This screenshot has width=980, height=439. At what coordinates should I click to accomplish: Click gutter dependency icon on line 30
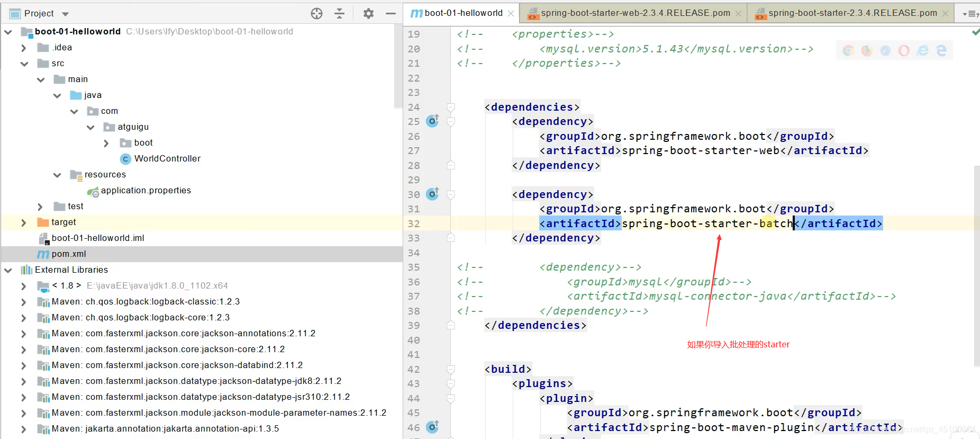point(432,194)
